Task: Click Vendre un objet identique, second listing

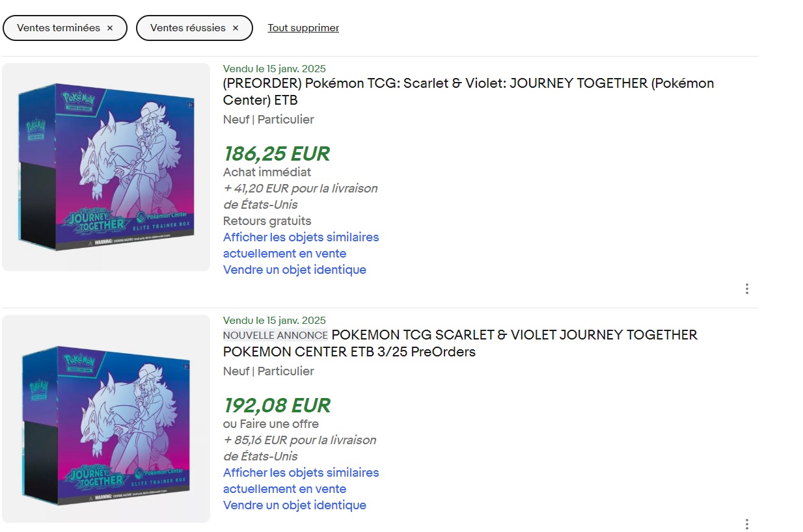Action: [x=295, y=505]
